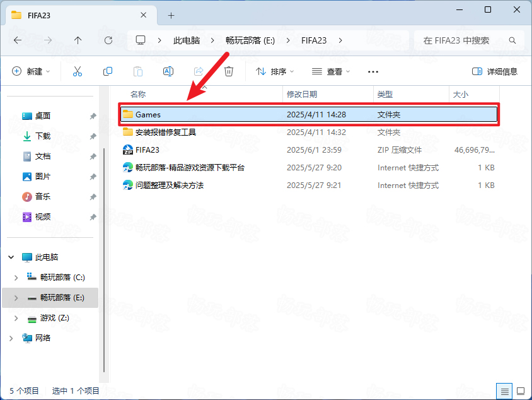Click the monitor icon in address bar
Viewport: 532px width, 400px height.
pyautogui.click(x=141, y=40)
